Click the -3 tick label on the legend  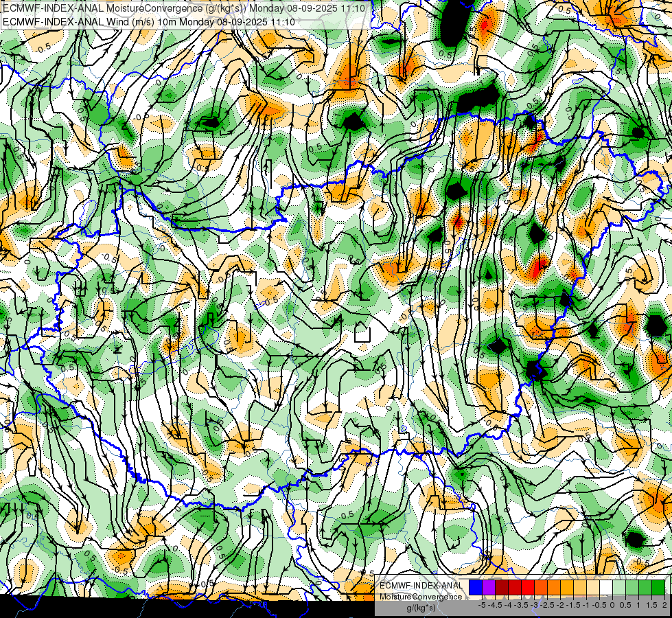(x=534, y=605)
